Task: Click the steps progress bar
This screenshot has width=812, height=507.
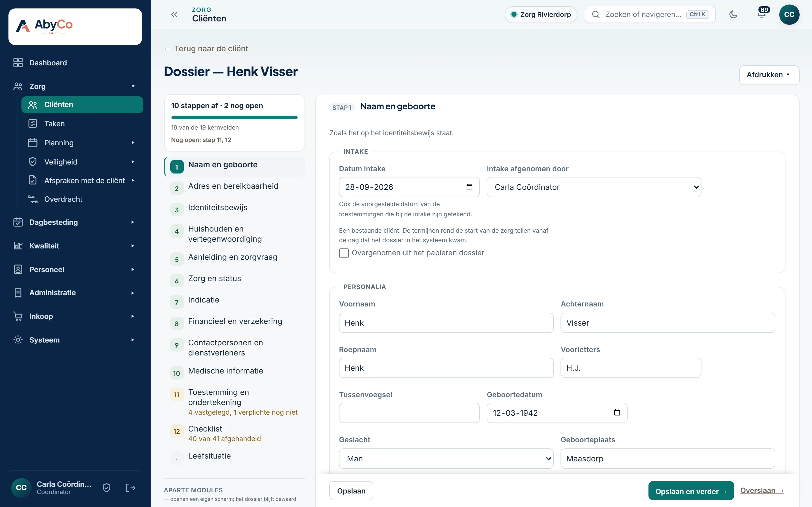Action: coord(234,117)
